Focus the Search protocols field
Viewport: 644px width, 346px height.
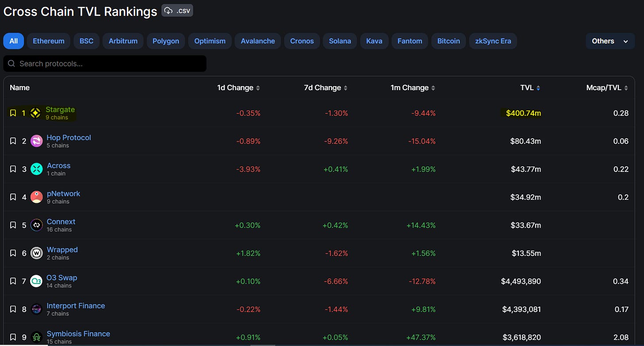[x=105, y=64]
